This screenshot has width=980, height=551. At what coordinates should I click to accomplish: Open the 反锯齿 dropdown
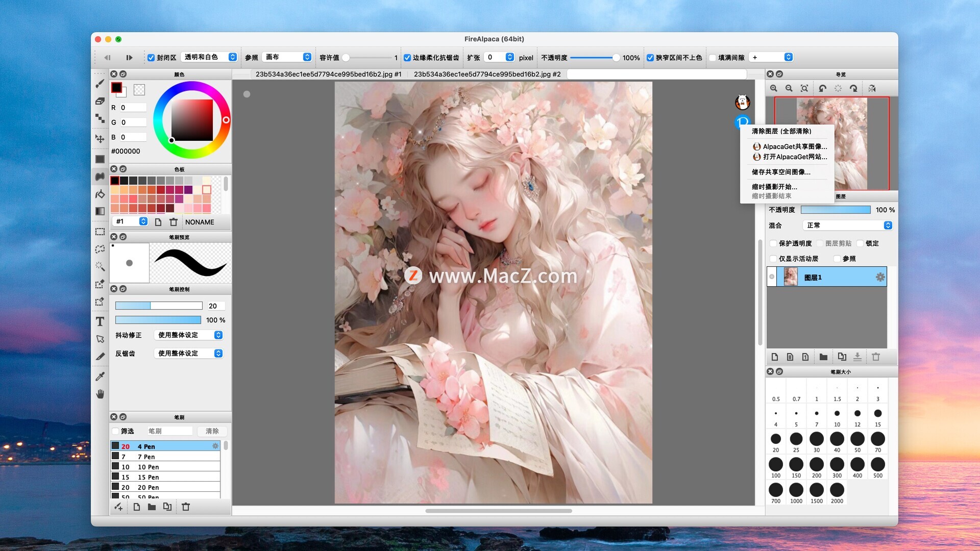(188, 354)
